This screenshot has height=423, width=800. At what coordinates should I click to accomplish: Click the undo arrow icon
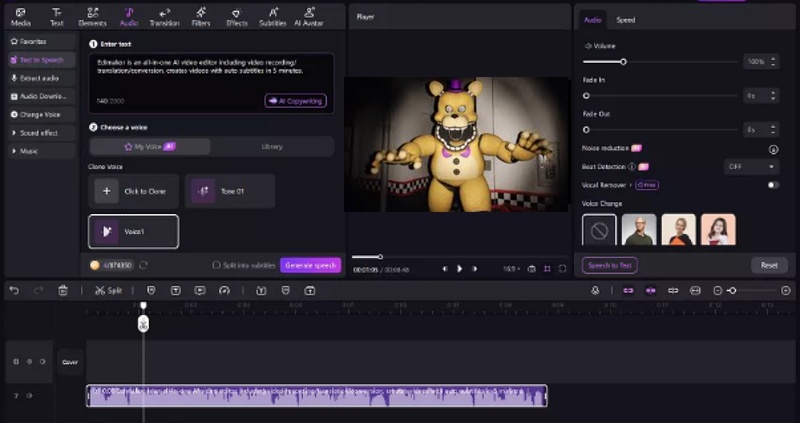tap(14, 290)
